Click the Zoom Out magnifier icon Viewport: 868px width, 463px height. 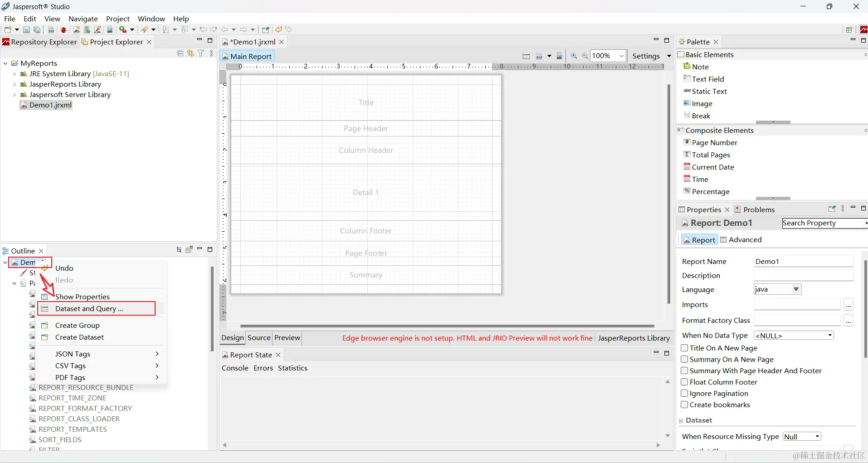click(585, 56)
